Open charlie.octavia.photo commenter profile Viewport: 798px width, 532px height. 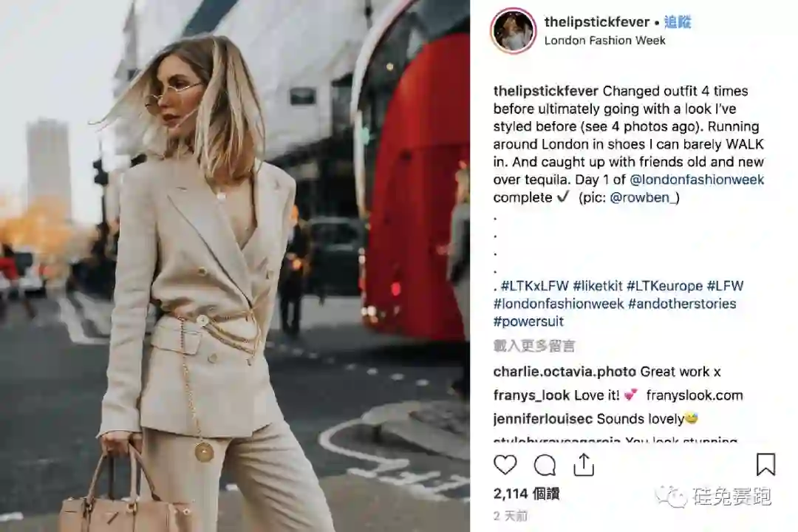[x=565, y=372]
